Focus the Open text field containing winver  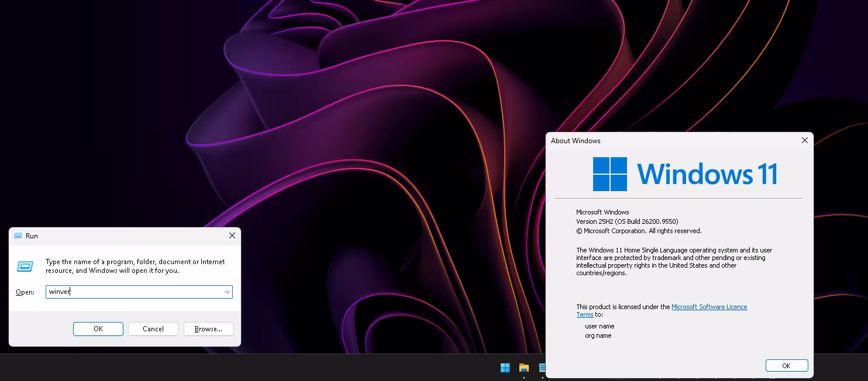(x=139, y=292)
